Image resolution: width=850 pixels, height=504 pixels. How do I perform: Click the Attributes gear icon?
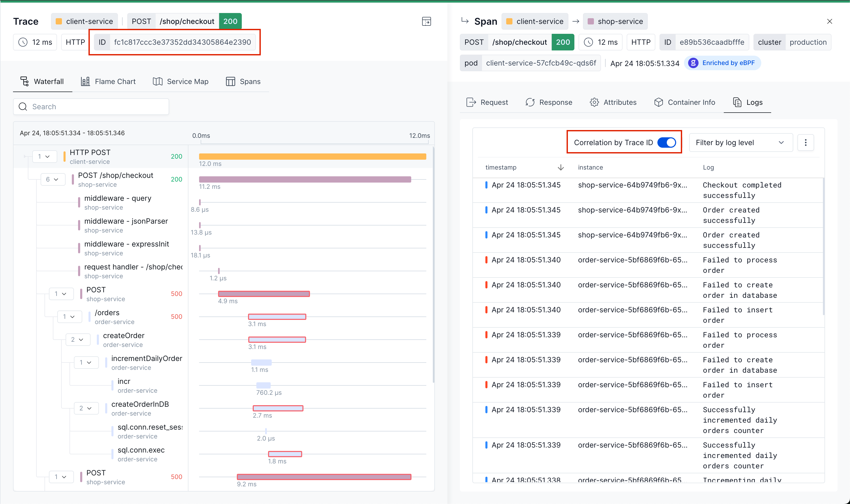594,102
